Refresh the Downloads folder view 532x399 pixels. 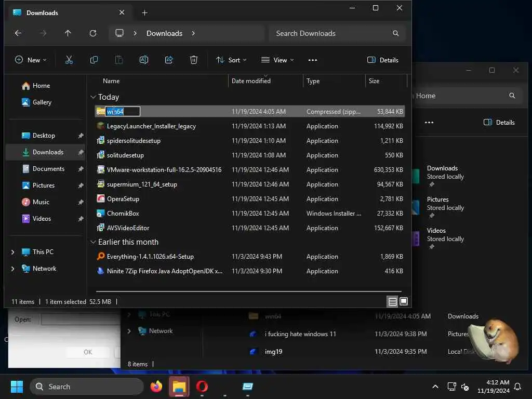pos(93,33)
